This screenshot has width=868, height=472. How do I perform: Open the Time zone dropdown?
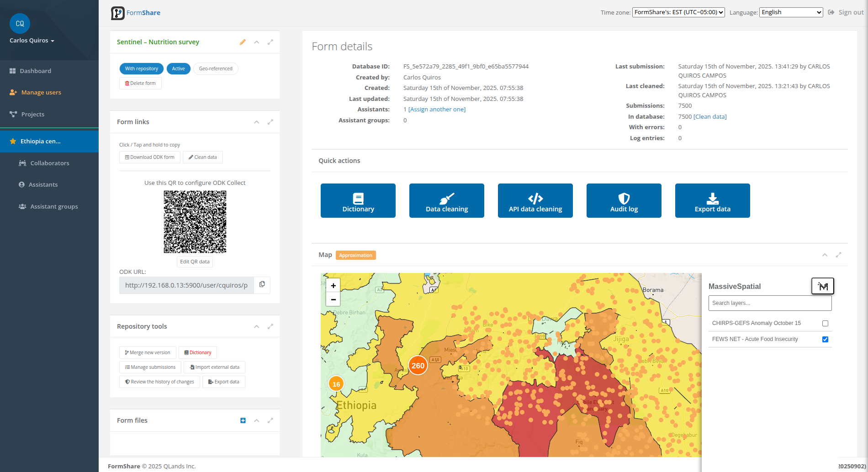coord(678,12)
